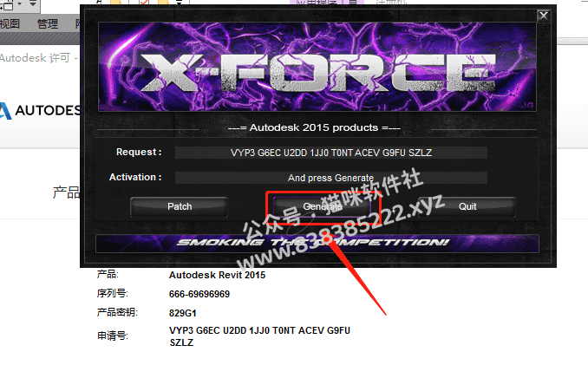Screen dimensions: 588x365
Task: Click the Quit button
Action: click(x=467, y=206)
